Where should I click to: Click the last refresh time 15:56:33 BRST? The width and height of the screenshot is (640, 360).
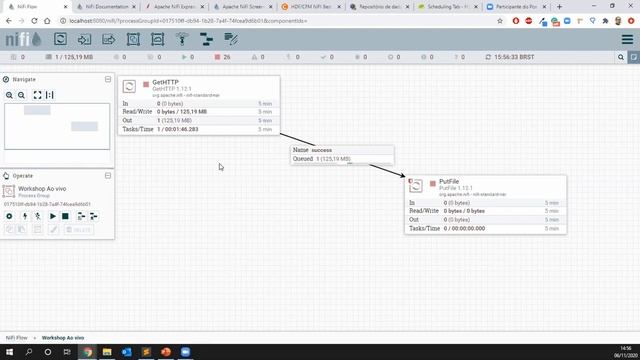coord(510,57)
